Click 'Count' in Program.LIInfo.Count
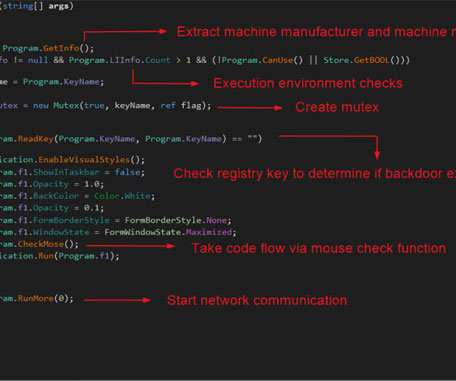This screenshot has width=456, height=381. click(158, 60)
